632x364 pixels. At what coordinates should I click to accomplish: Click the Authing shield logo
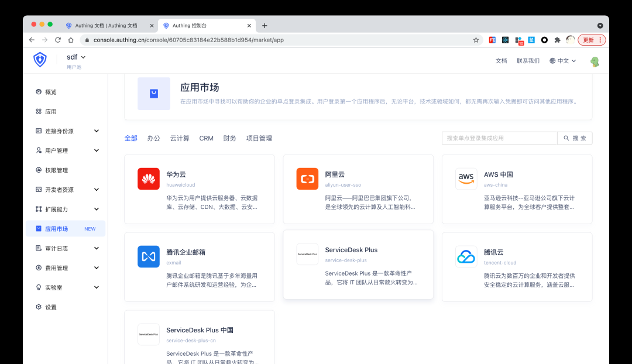coord(40,60)
